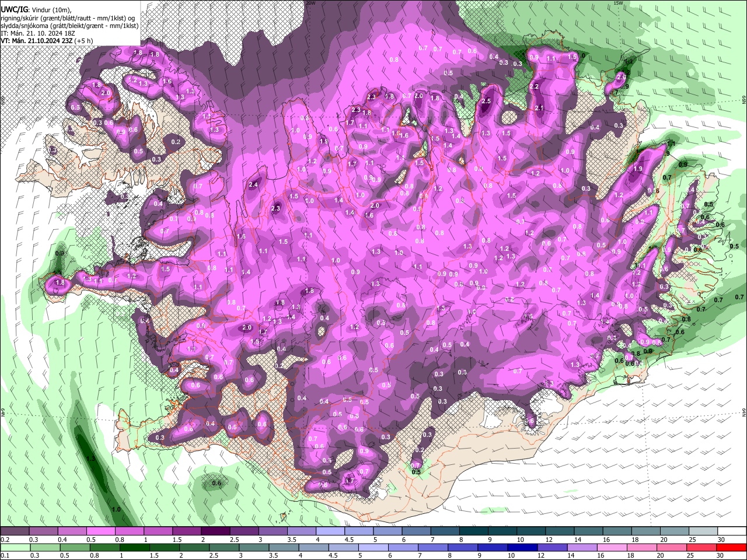The image size is (747, 560).
Task: Click upper legend pink swatch between 0.5 and 0.8
Action: (100, 531)
